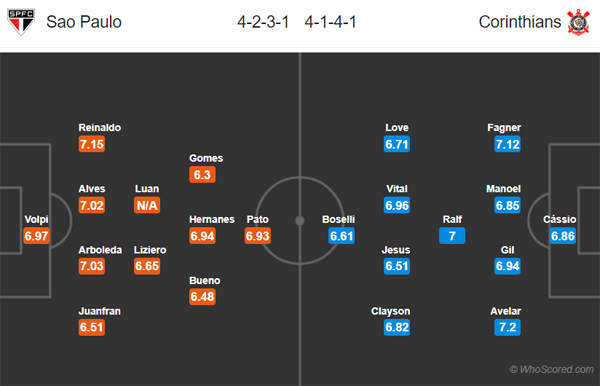Select Volpi's 6.97 rating badge
600x386 pixels.
pyautogui.click(x=36, y=236)
